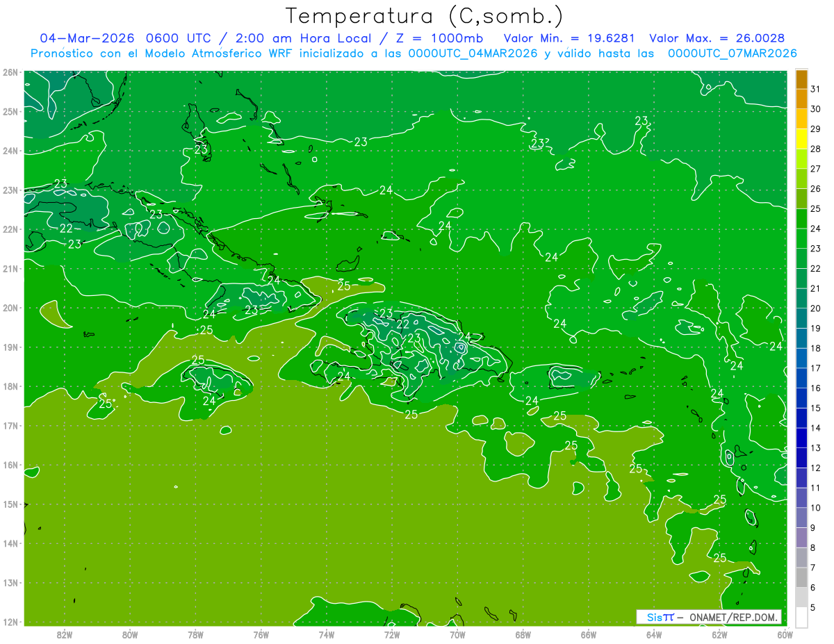Click the '12' label on the color scale
Viewport: 834px width, 644px height.
tap(815, 468)
